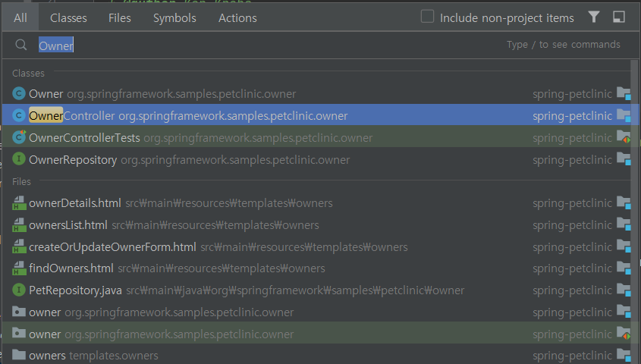Viewport: 641px width, 364px height.
Task: Click the Classes section header
Action: point(28,73)
